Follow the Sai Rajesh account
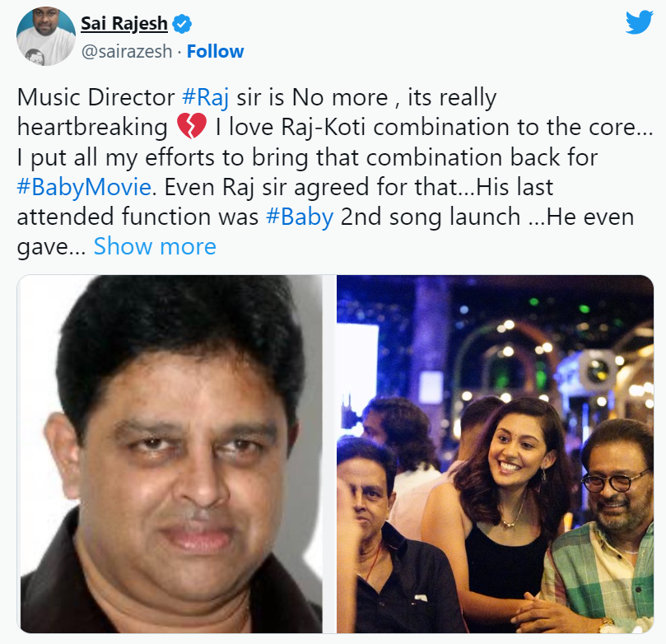This screenshot has width=666, height=644. pos(216,51)
